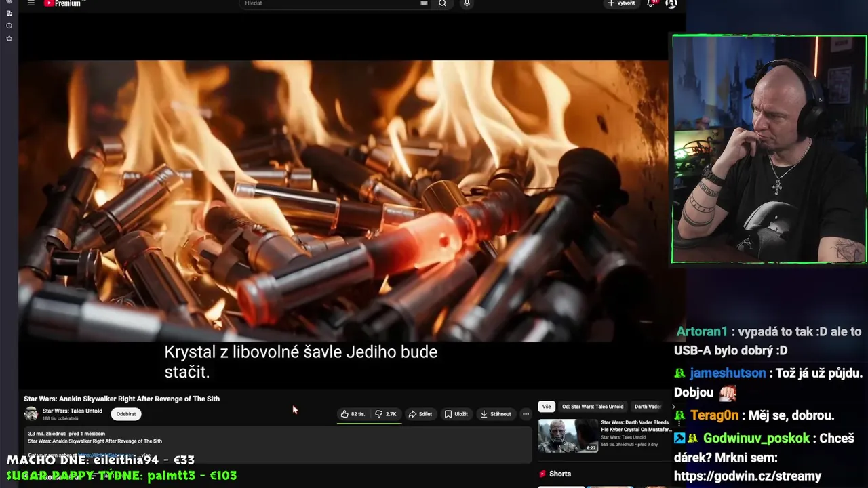This screenshot has width=868, height=488.
Task: Click video title Anakin Skywalker Right After Revenge
Action: click(121, 399)
